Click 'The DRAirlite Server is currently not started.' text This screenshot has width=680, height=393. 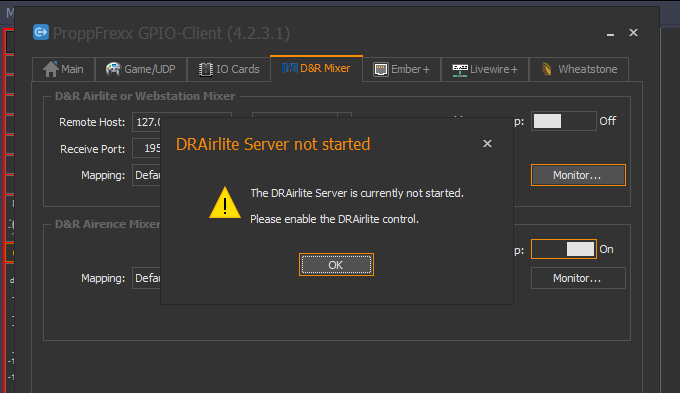tap(357, 193)
